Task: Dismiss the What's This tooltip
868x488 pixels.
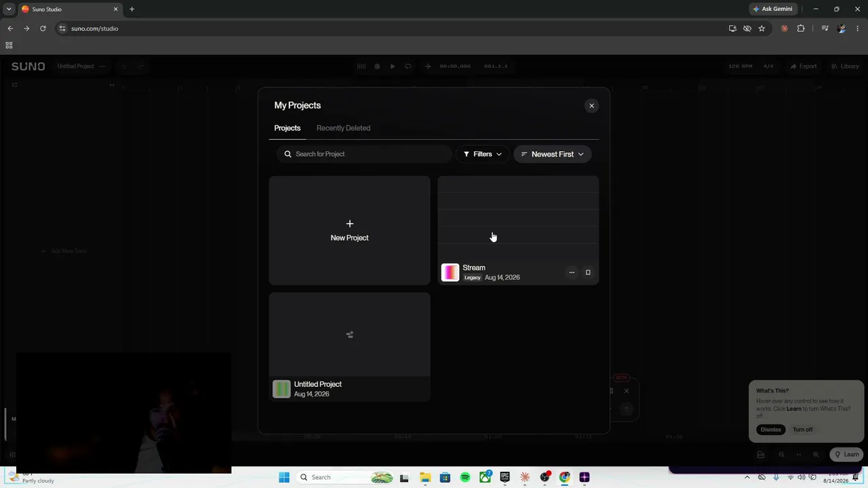Action: (770, 430)
